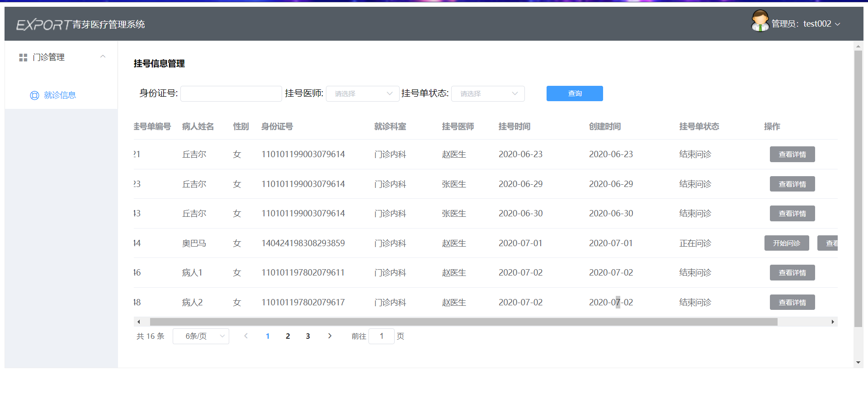This screenshot has width=868, height=416.
Task: Click ID number 110101197802079617
Action: click(x=303, y=303)
